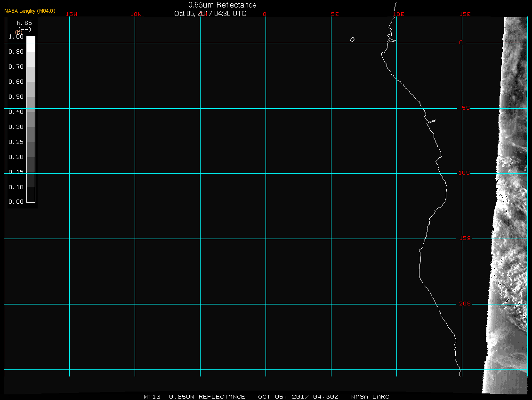Screen dimensions: 532x400
Task: Click the 'NASA LARC' footer text
Action: click(370, 397)
